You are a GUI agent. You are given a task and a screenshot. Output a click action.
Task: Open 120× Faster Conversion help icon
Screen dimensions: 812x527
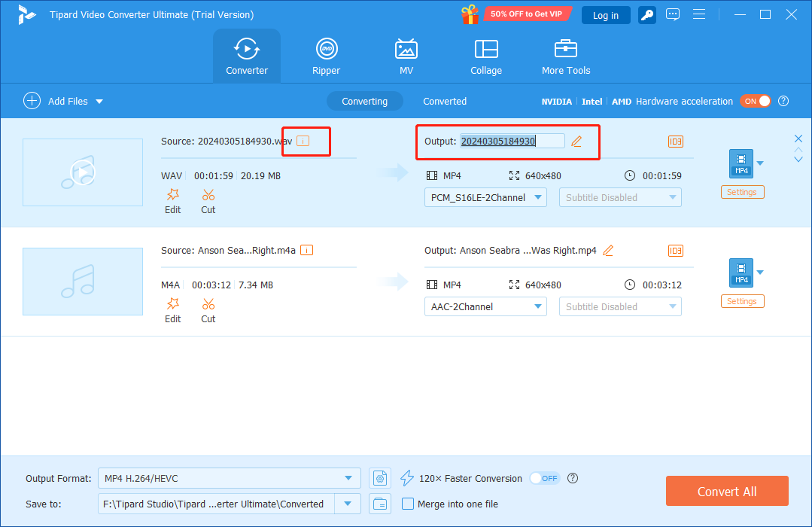[572, 478]
